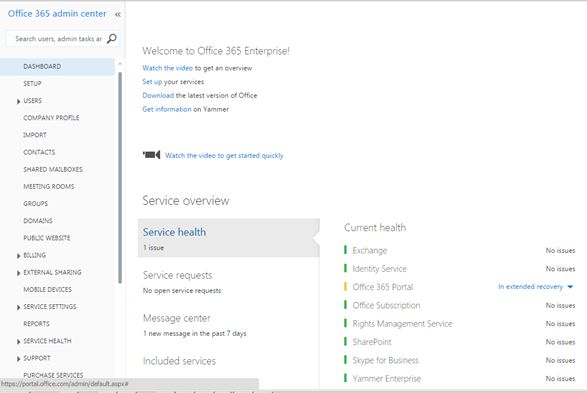587x393 pixels.
Task: Click the search magnifier icon
Action: (112, 39)
